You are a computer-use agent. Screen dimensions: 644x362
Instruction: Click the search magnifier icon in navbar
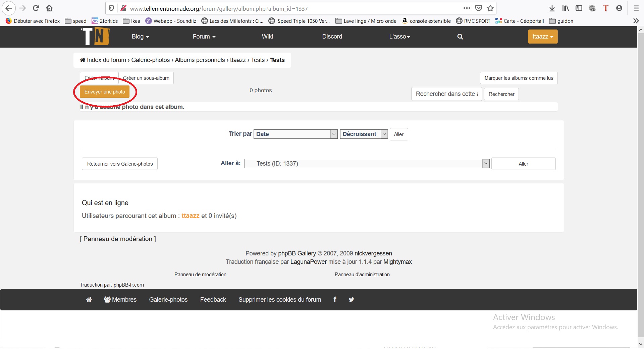pyautogui.click(x=460, y=37)
